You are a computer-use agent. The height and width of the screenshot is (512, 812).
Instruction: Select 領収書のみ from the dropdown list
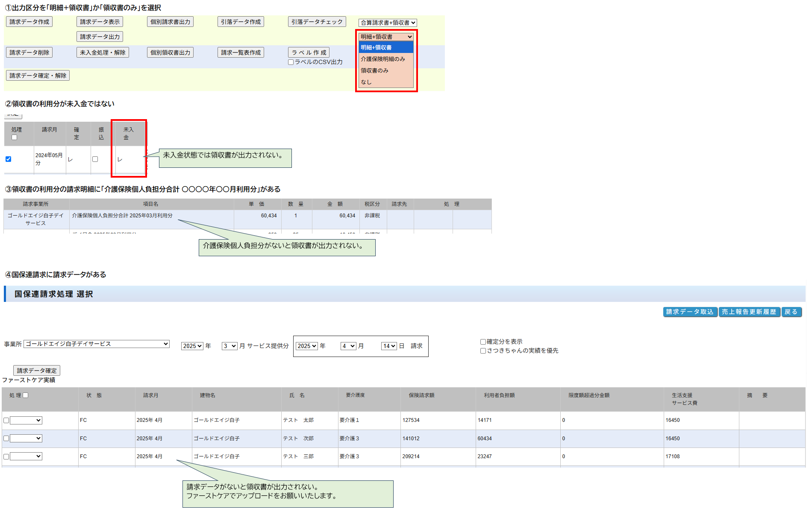pos(374,70)
